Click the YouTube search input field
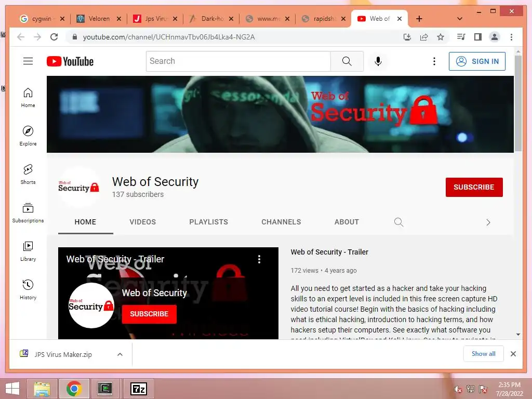The height and width of the screenshot is (399, 532). pos(238,61)
